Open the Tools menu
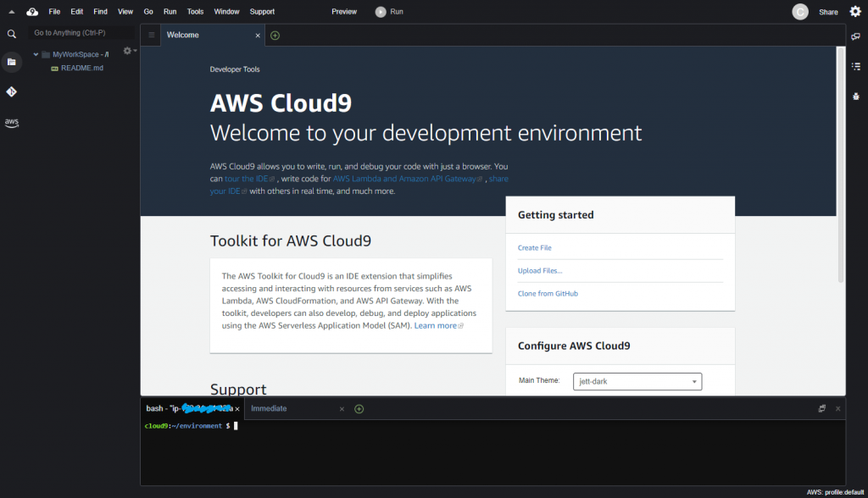Screen dimensions: 868x498 tap(195, 12)
